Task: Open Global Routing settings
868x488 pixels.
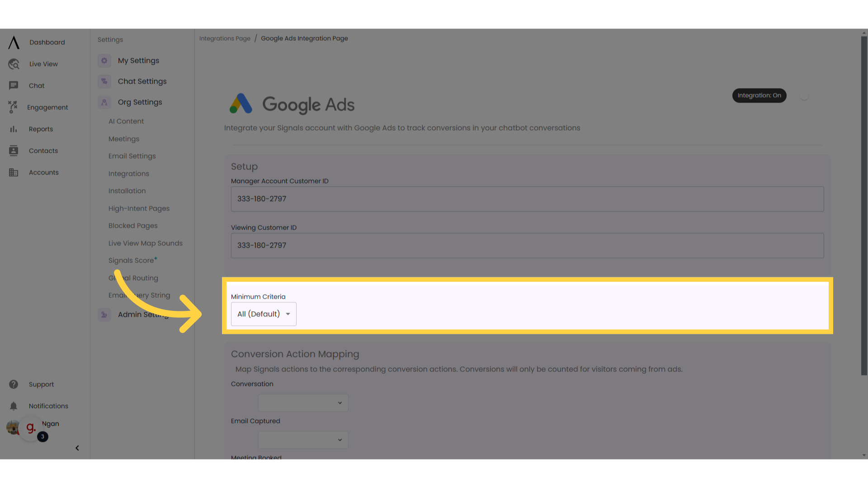Action: coord(133,278)
